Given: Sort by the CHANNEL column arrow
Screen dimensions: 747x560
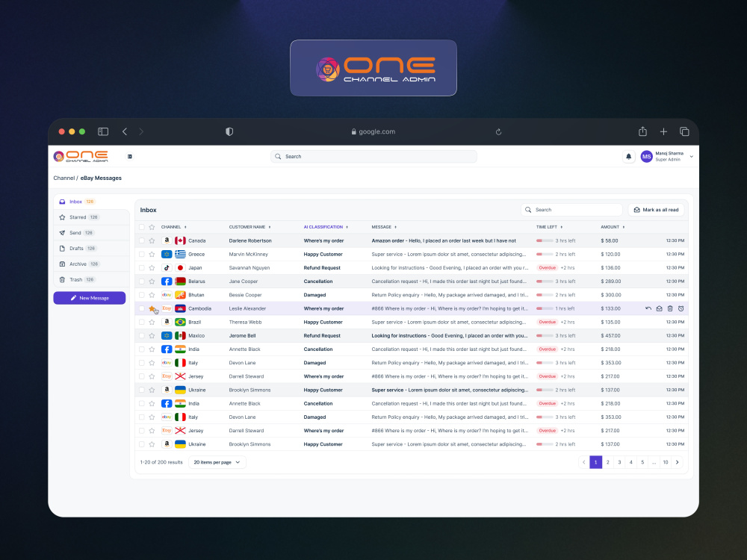Looking at the screenshot, I should (x=185, y=227).
